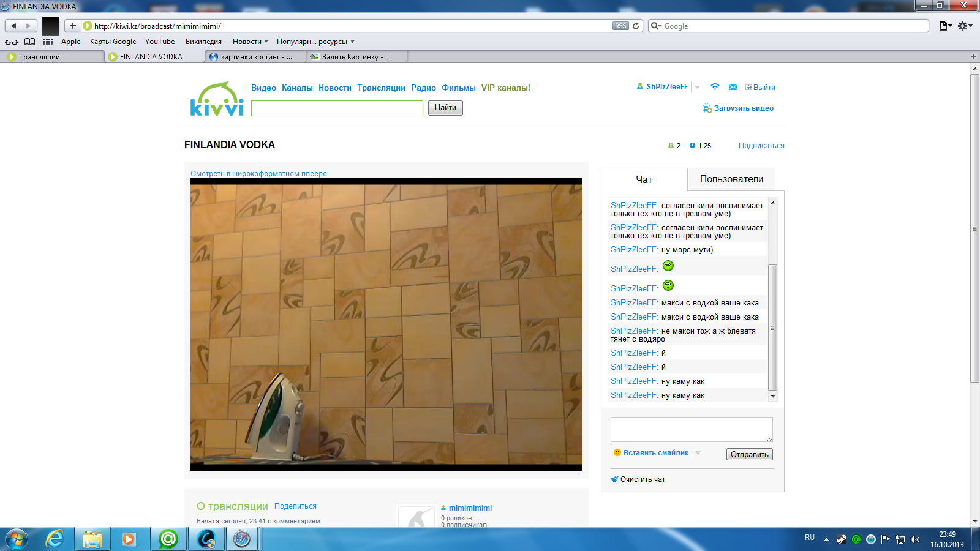Open mimimimimi profile link
This screenshot has height=551, width=980.
470,508
